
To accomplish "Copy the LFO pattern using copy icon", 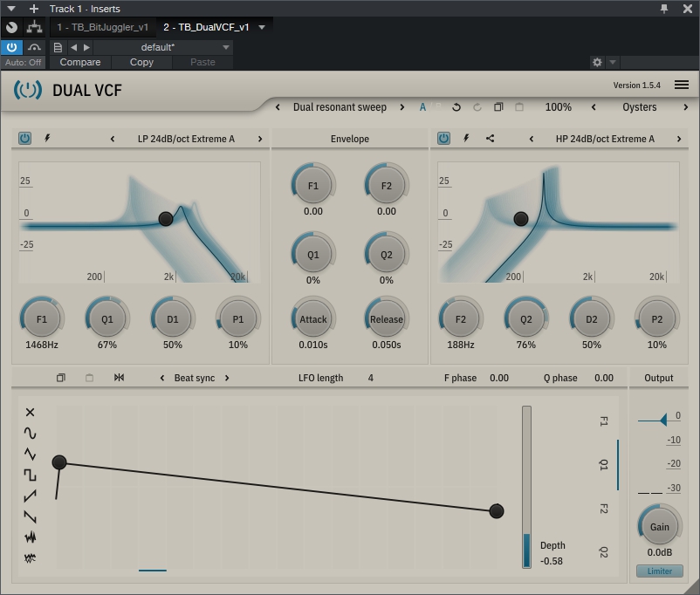I will tap(61, 378).
